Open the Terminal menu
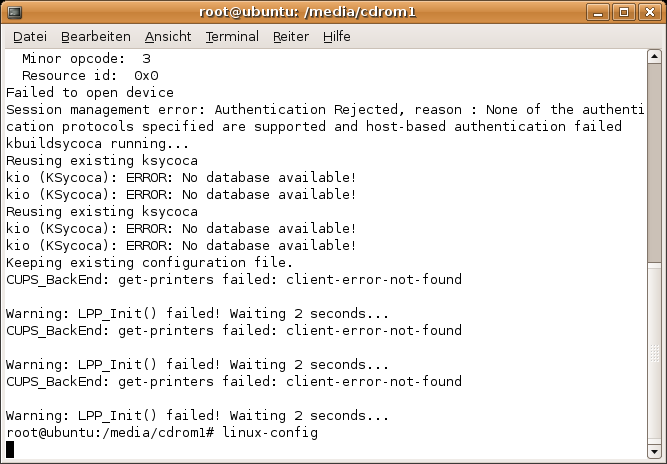The height and width of the screenshot is (464, 667). click(232, 36)
